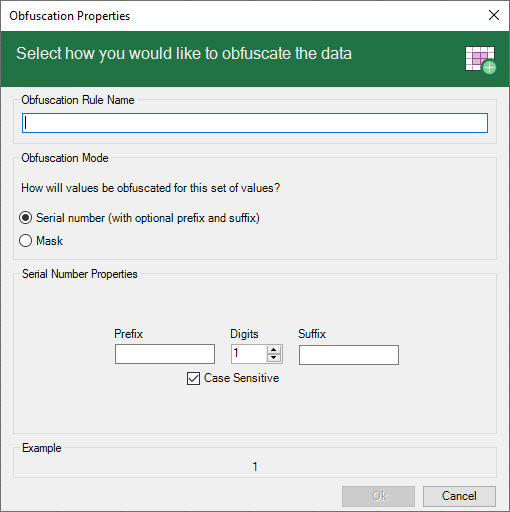Click the Cancel button
The height and width of the screenshot is (512, 510).
pyautogui.click(x=459, y=496)
